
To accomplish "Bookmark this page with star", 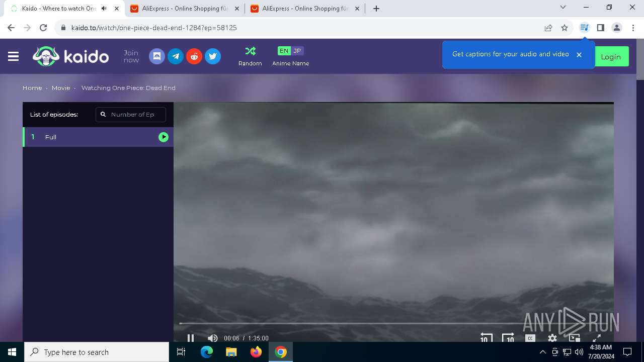I will click(x=565, y=28).
